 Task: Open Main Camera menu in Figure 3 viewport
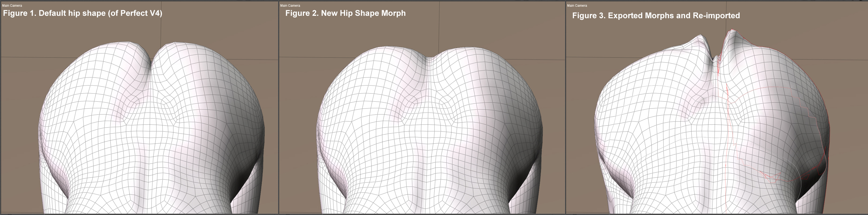point(577,5)
